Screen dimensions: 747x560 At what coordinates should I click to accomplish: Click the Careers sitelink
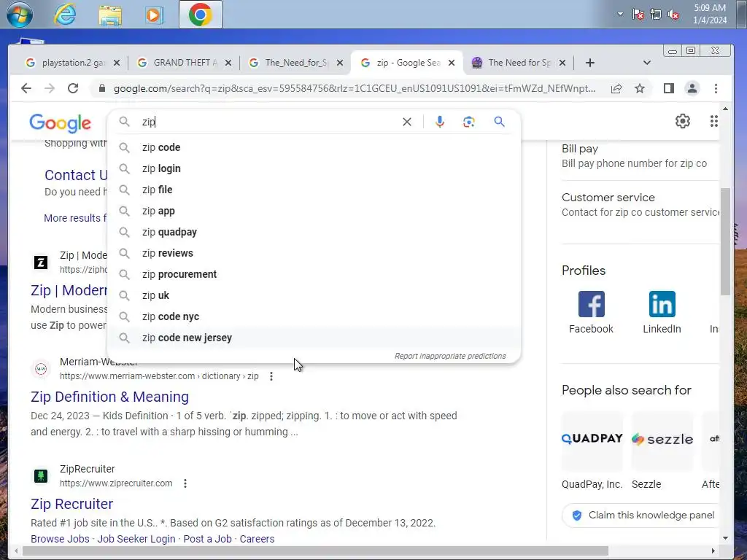click(257, 539)
